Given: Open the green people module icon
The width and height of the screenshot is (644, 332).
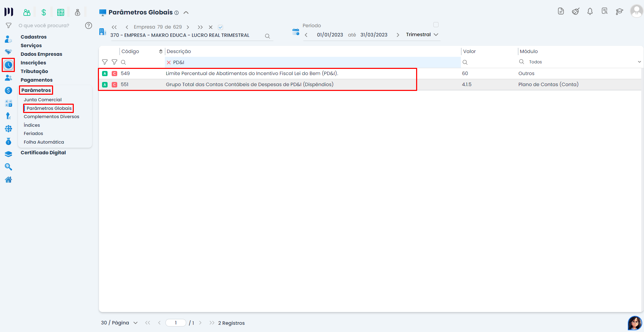Looking at the screenshot, I should click(27, 12).
